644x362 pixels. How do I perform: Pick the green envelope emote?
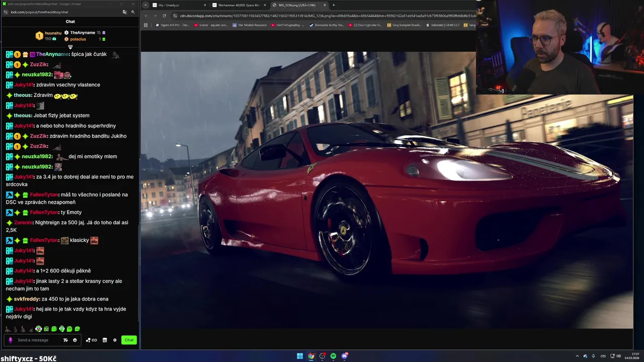coord(46,329)
